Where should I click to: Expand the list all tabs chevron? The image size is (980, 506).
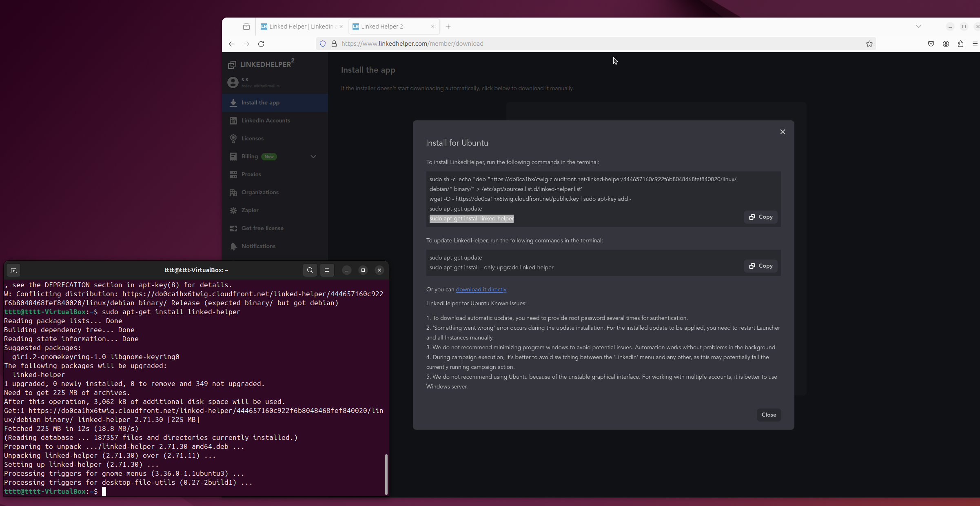919,27
